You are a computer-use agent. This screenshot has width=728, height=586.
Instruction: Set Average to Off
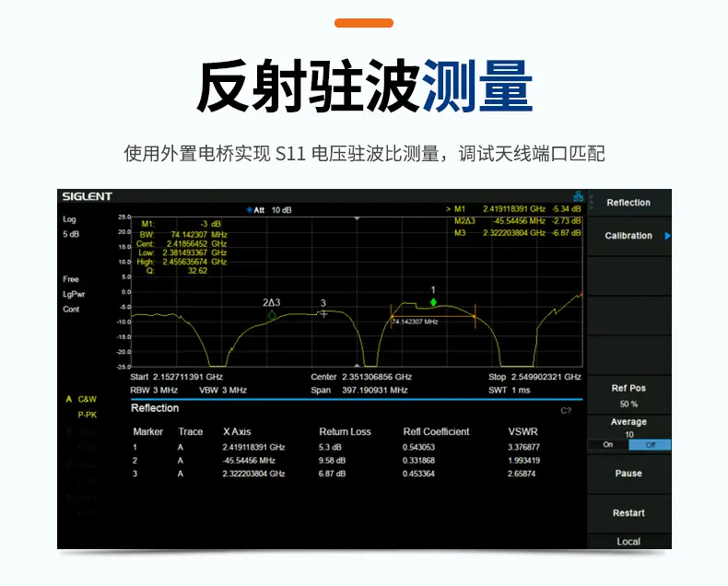(650, 444)
